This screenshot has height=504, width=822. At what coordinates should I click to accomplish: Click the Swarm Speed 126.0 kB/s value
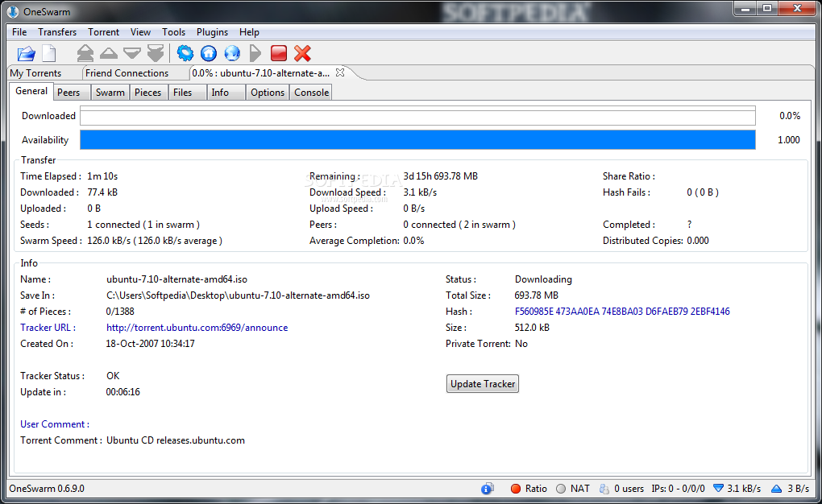155,241
